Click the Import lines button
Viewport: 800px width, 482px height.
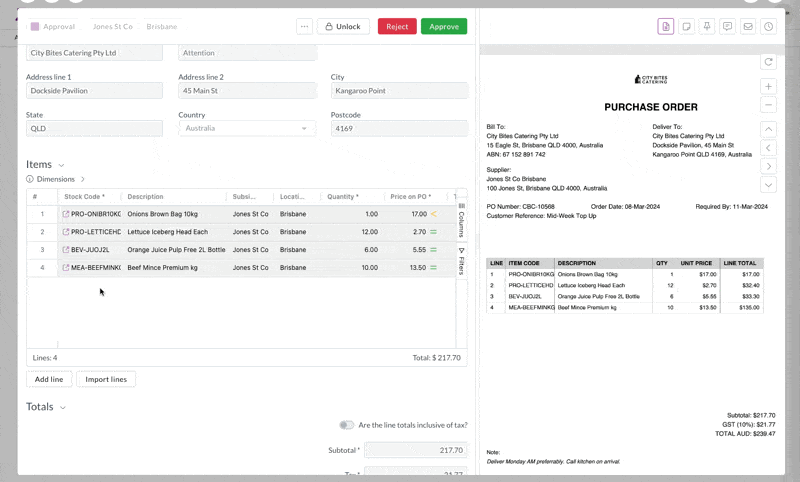tap(106, 379)
